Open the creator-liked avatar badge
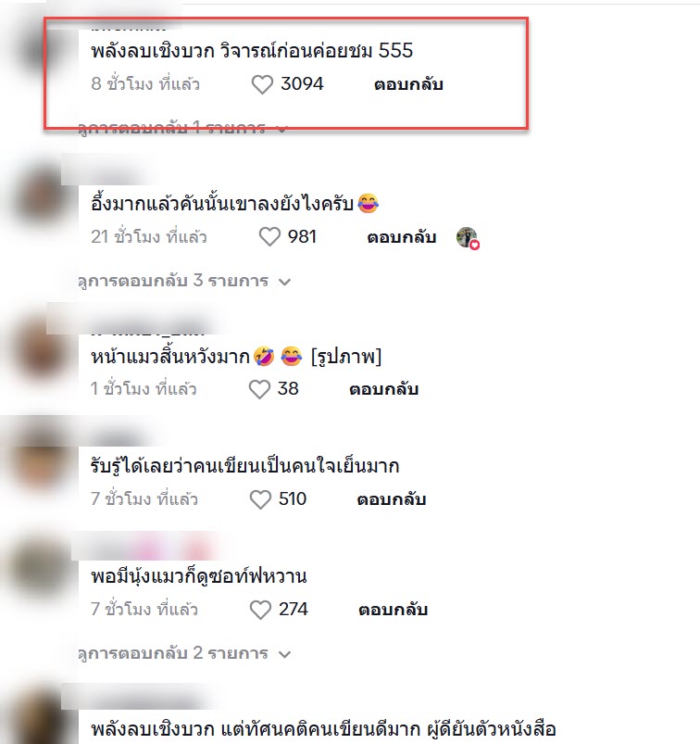This screenshot has height=744, width=700. pos(468,237)
